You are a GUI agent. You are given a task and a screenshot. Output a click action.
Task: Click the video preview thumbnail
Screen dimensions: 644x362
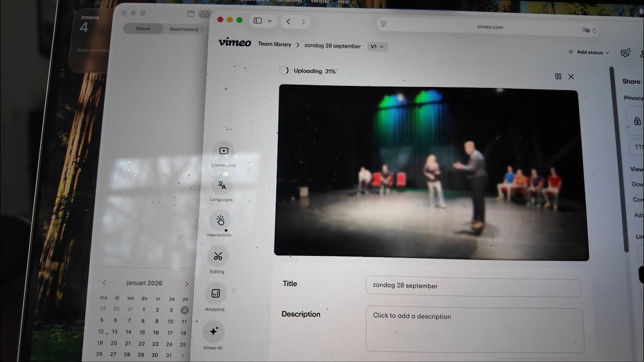coord(431,172)
